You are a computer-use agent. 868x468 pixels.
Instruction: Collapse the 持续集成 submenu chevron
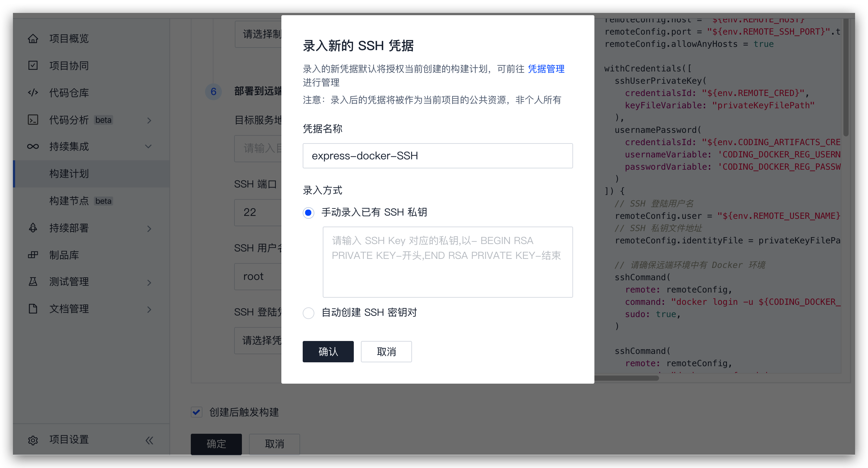click(x=148, y=146)
